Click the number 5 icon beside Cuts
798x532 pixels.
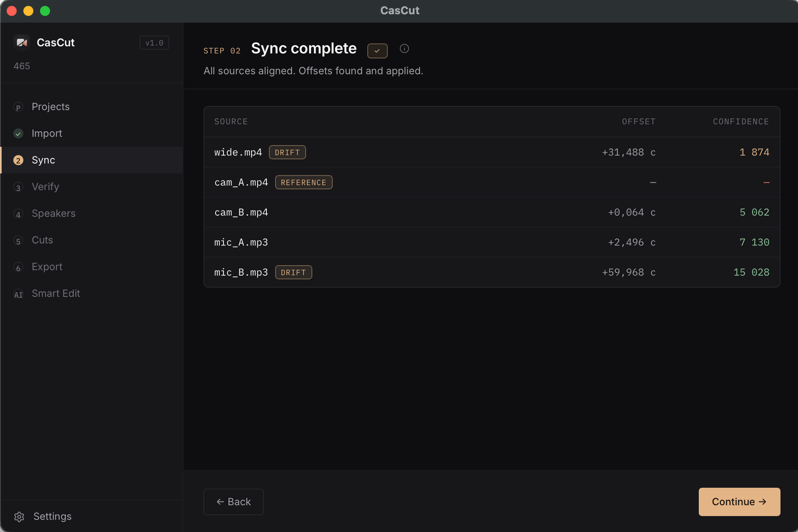[18, 241]
